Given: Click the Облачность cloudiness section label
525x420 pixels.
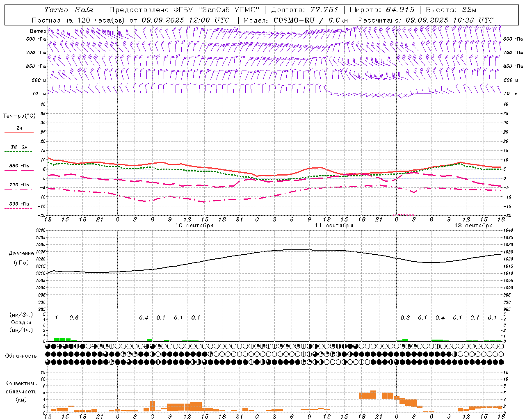Looking at the screenshot, I should [x=21, y=356].
